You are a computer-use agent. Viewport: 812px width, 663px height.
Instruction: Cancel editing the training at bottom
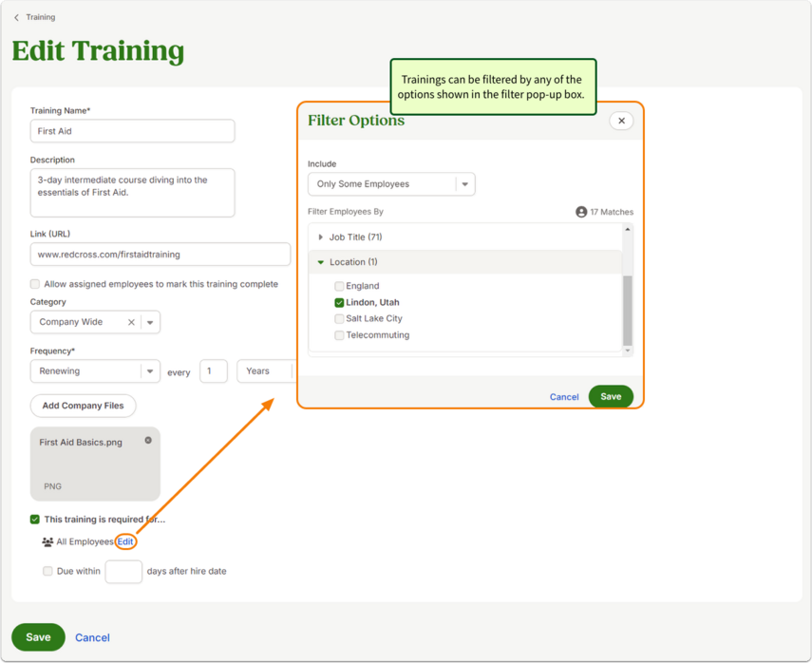(x=92, y=637)
